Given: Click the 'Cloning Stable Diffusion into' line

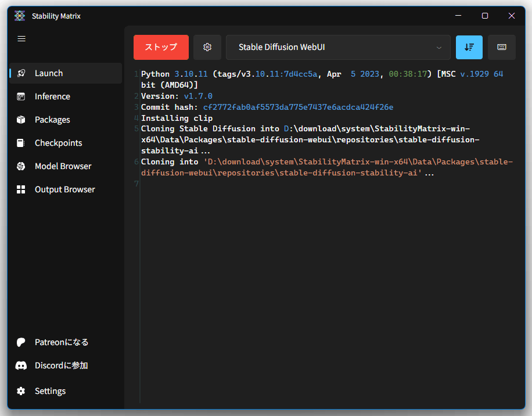Looking at the screenshot, I should 310,139.
